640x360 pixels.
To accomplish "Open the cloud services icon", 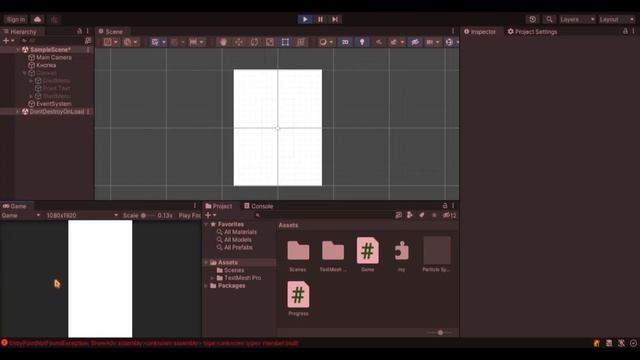I will pyautogui.click(x=38, y=19).
